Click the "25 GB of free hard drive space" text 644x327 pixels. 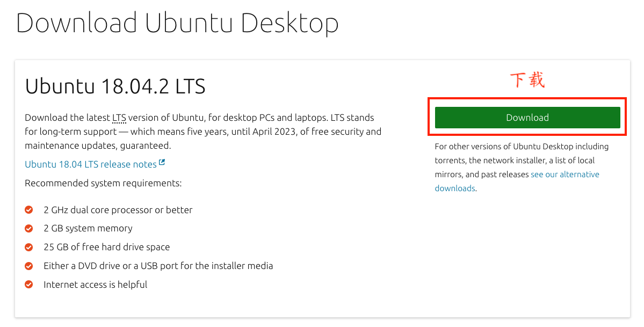[x=106, y=247]
